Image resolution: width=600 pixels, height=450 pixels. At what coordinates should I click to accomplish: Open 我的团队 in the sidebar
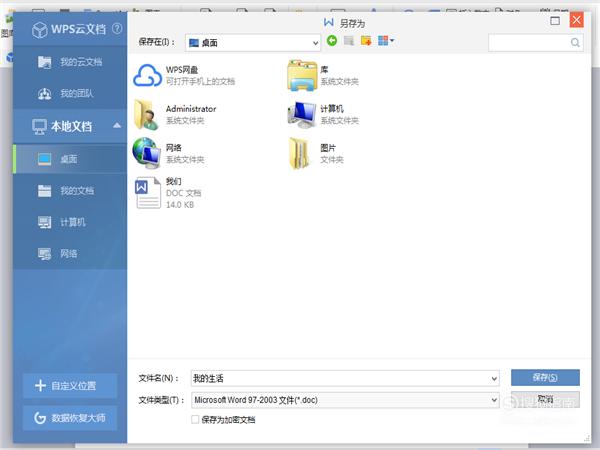70,93
